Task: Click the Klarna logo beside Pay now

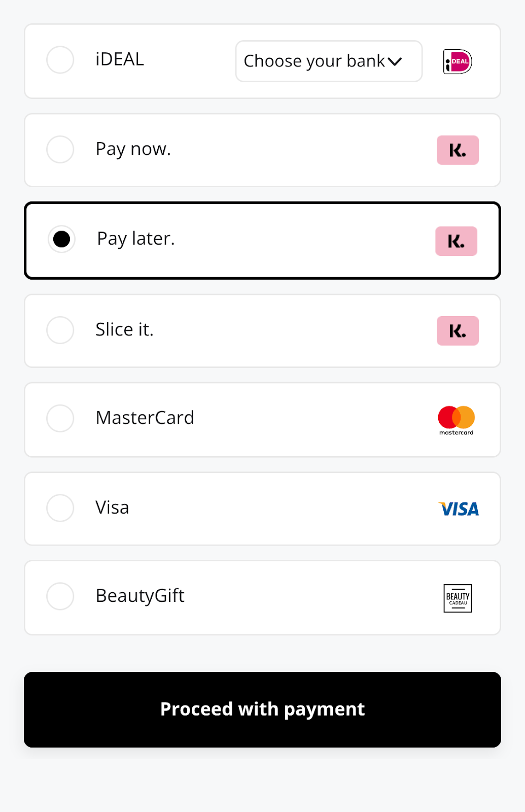Action: pyautogui.click(x=458, y=150)
